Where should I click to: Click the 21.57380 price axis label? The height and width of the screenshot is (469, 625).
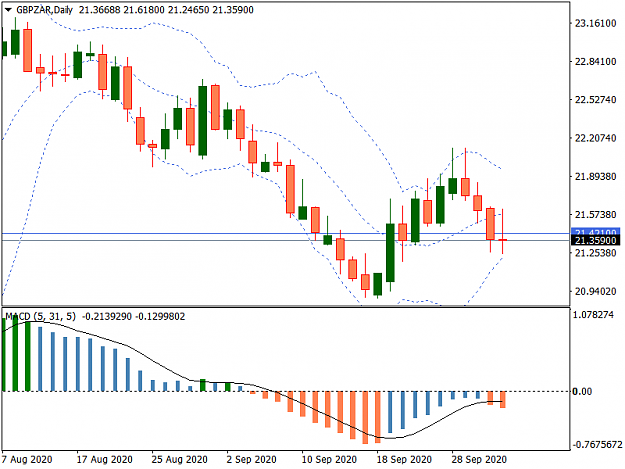(x=595, y=215)
